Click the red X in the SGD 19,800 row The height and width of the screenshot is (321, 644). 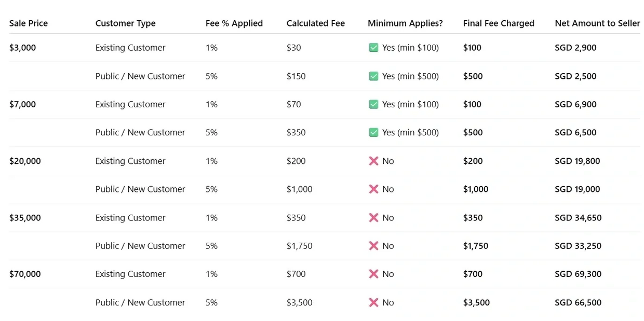point(373,161)
